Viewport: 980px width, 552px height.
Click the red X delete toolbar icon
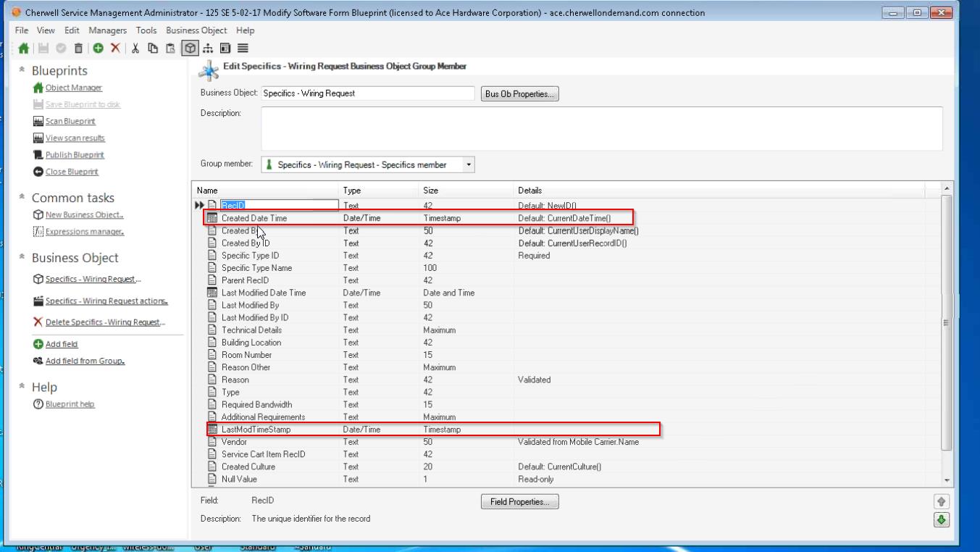pyautogui.click(x=115, y=49)
